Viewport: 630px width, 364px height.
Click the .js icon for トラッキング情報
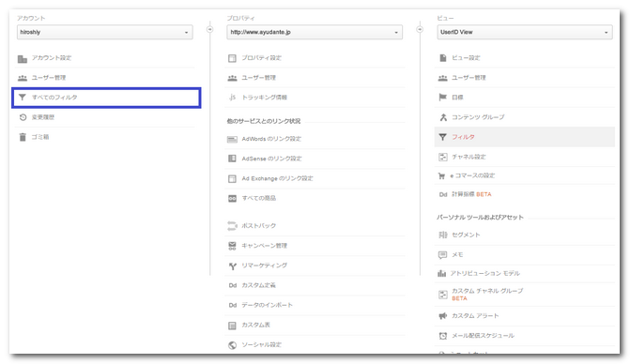click(232, 98)
